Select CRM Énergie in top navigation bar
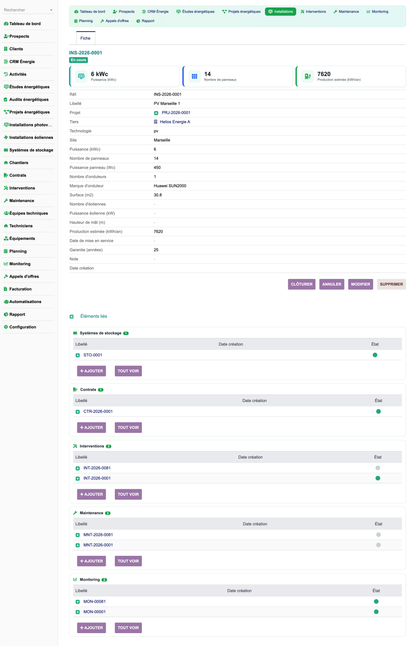The image size is (416, 651). (155, 12)
